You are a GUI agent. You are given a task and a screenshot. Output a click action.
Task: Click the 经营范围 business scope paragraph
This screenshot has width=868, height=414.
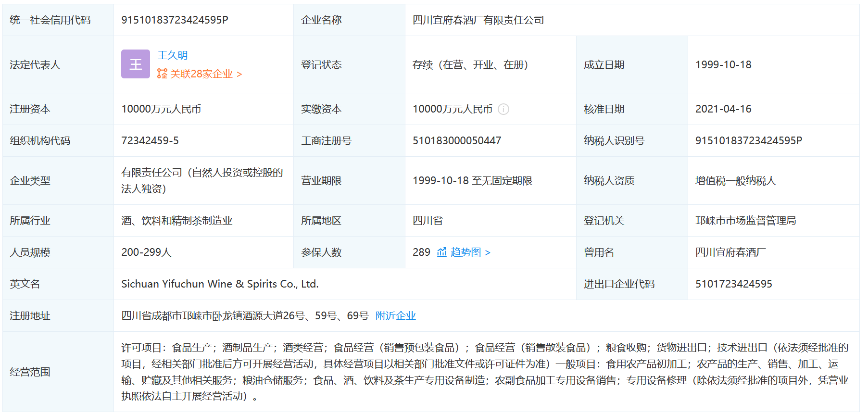(x=485, y=372)
